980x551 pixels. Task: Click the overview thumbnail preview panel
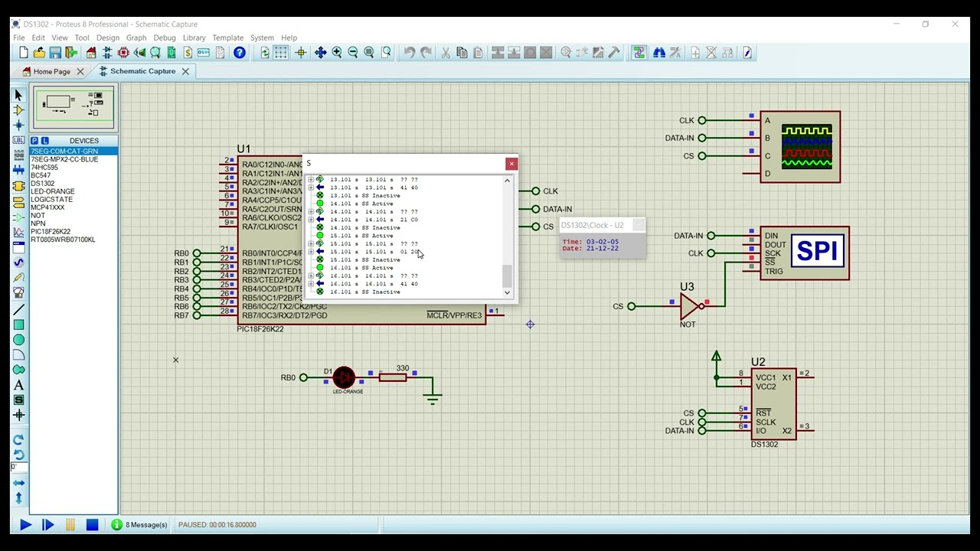tap(73, 108)
